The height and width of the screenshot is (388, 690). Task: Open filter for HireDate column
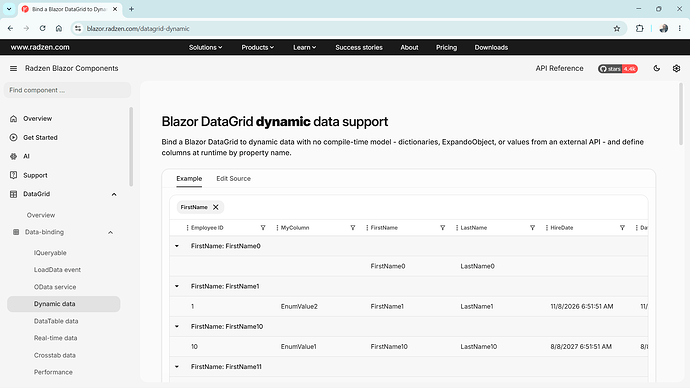tap(622, 228)
